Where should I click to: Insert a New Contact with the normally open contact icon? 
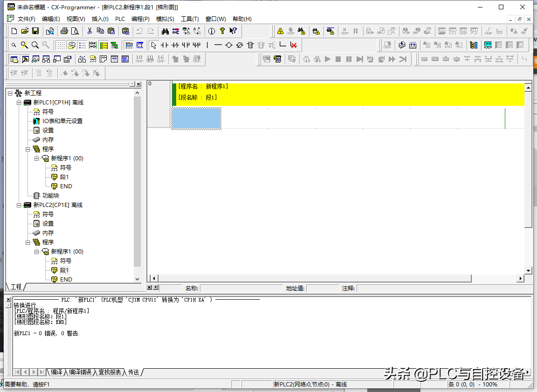(x=165, y=45)
